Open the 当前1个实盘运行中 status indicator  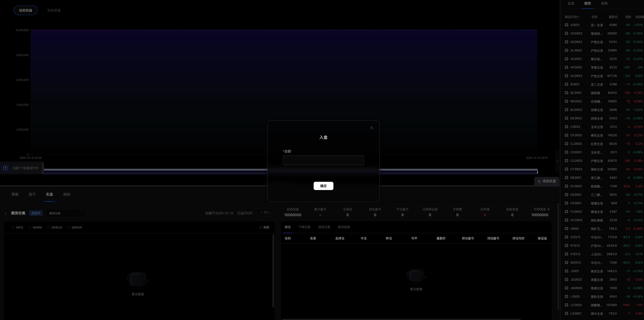click(22, 168)
